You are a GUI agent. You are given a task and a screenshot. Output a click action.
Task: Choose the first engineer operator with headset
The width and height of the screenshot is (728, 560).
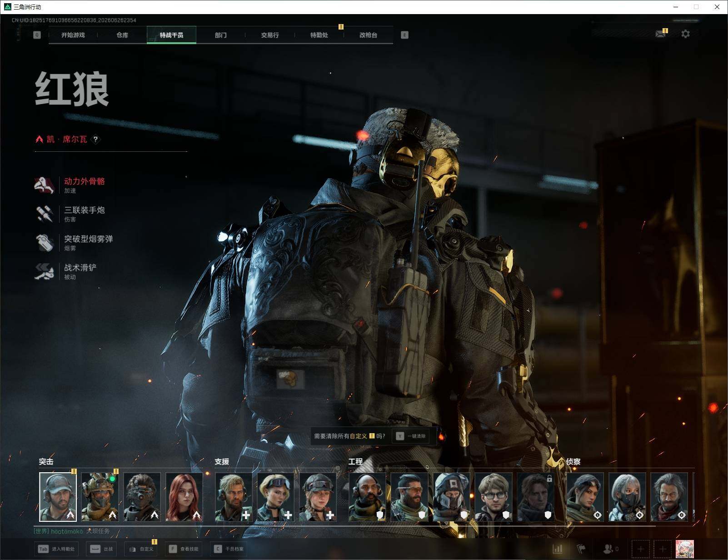click(x=367, y=497)
